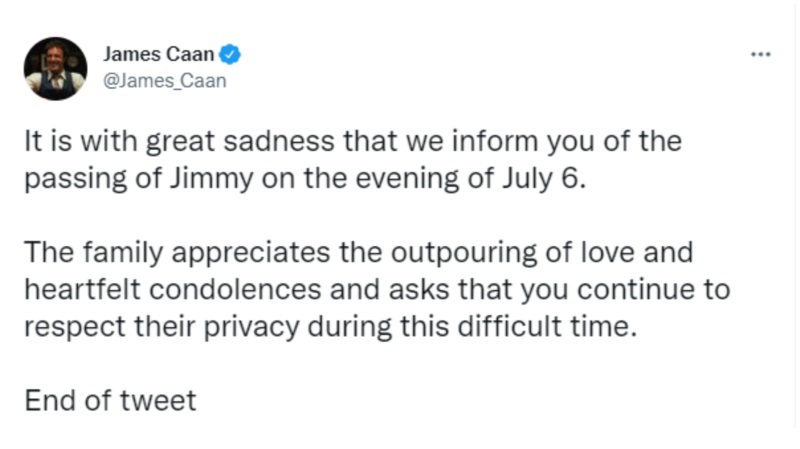Click the James Caan display name
Screen dimensions: 800x449
tap(159, 55)
